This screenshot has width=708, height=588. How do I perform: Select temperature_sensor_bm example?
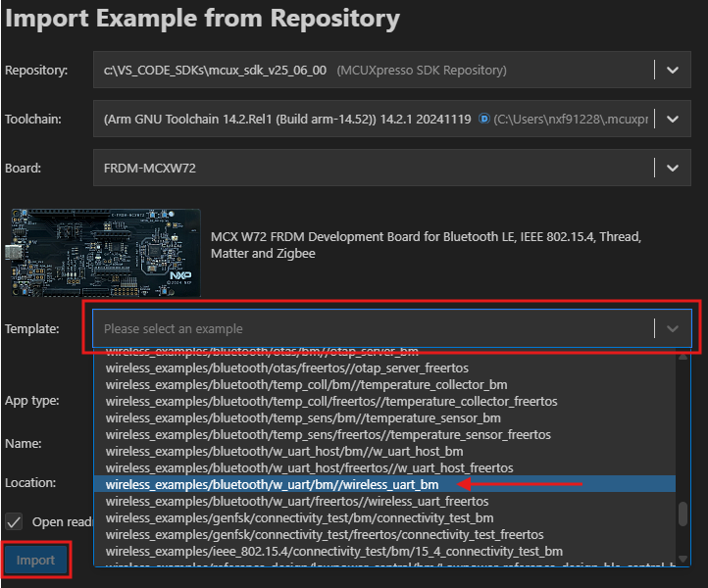384,418
